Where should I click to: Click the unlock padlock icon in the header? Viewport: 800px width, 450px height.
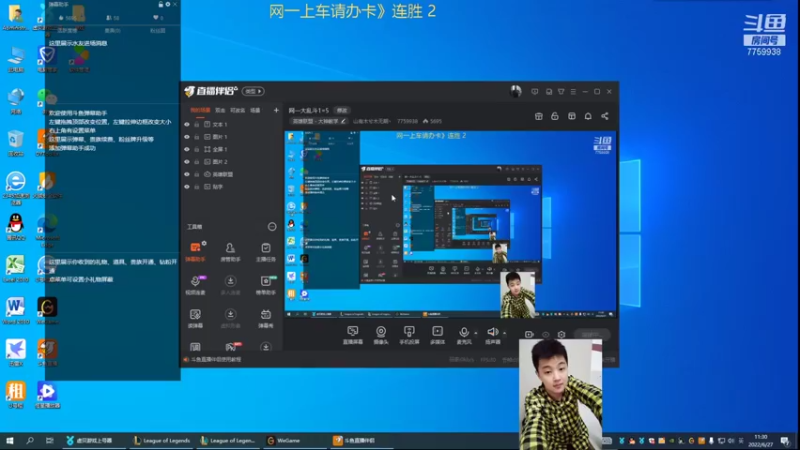click(555, 116)
